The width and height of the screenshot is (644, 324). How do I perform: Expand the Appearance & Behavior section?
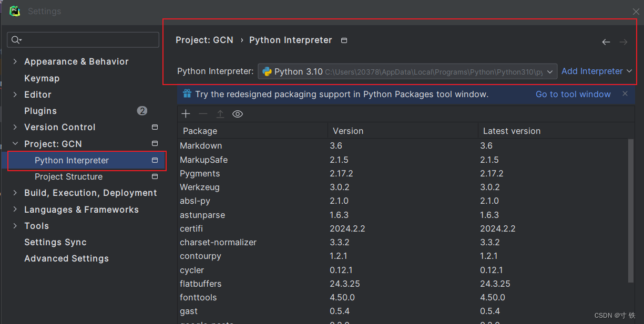point(15,61)
